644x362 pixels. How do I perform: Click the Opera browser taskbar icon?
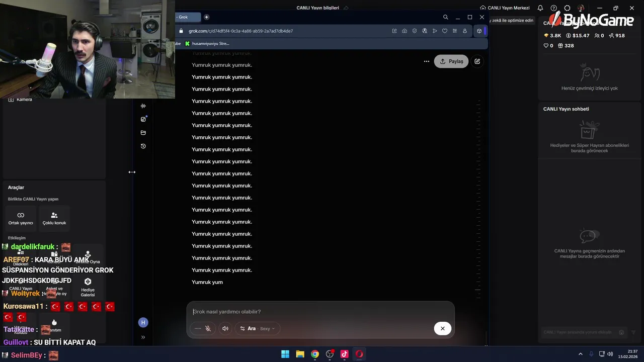tap(359, 354)
